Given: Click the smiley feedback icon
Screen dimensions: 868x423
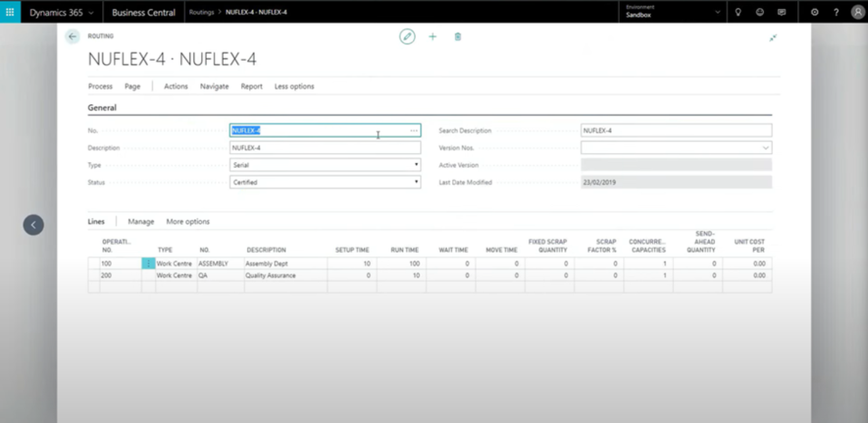Looking at the screenshot, I should point(759,12).
